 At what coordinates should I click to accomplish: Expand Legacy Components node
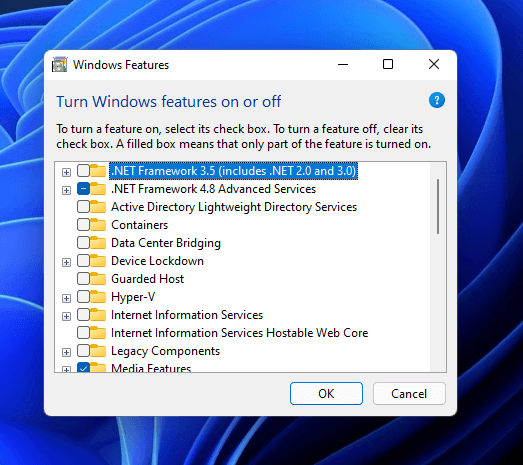(66, 352)
